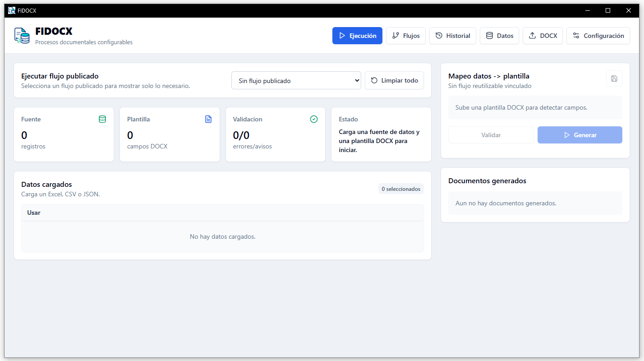Click the 'Documentos generados' heading
The image size is (644, 361).
(x=487, y=180)
